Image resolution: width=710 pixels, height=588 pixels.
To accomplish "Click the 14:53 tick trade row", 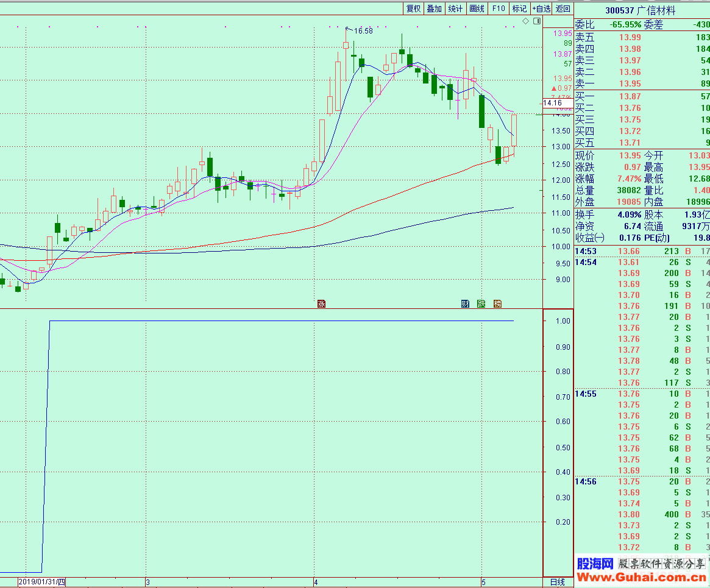I will click(x=642, y=251).
